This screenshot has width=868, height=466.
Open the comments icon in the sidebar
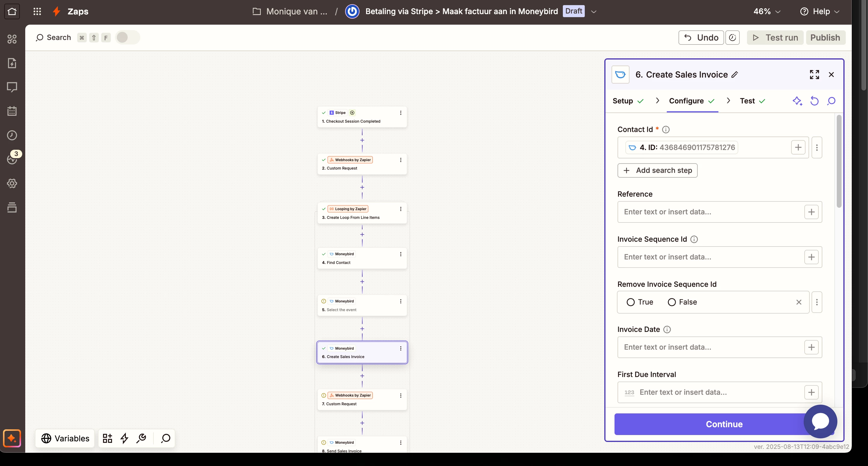(12, 87)
